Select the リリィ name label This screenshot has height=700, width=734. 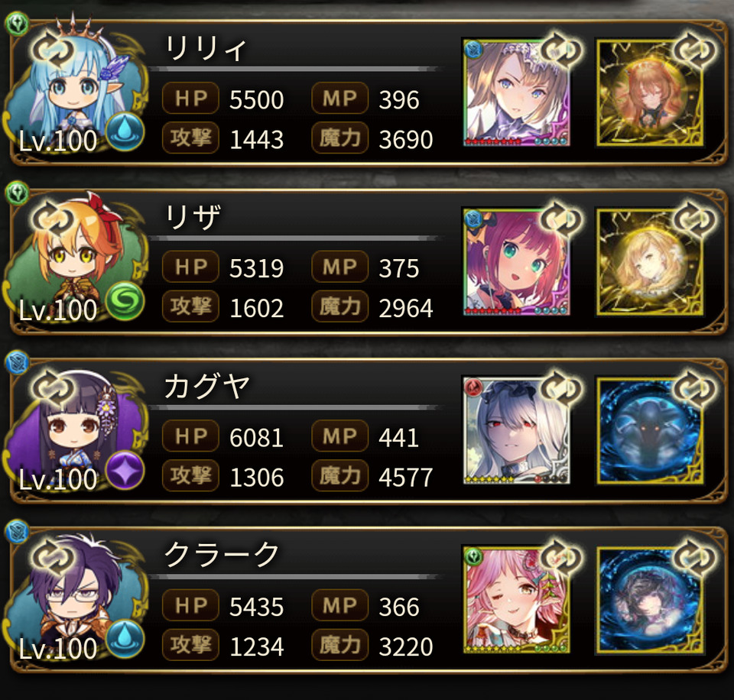pos(205,49)
